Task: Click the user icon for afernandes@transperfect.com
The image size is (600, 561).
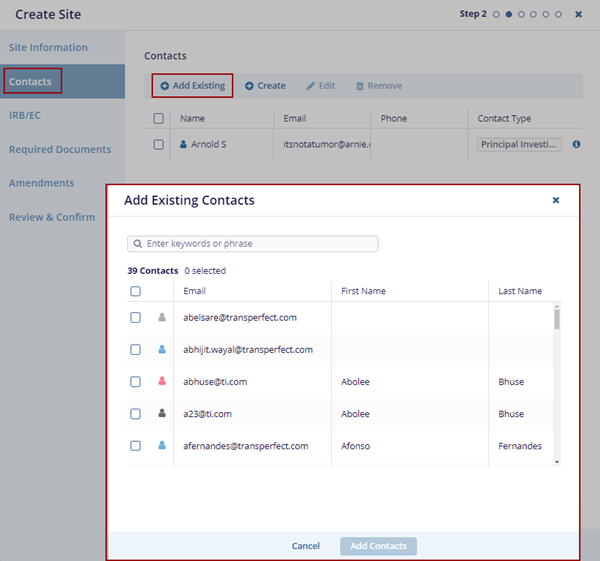Action: tap(162, 445)
